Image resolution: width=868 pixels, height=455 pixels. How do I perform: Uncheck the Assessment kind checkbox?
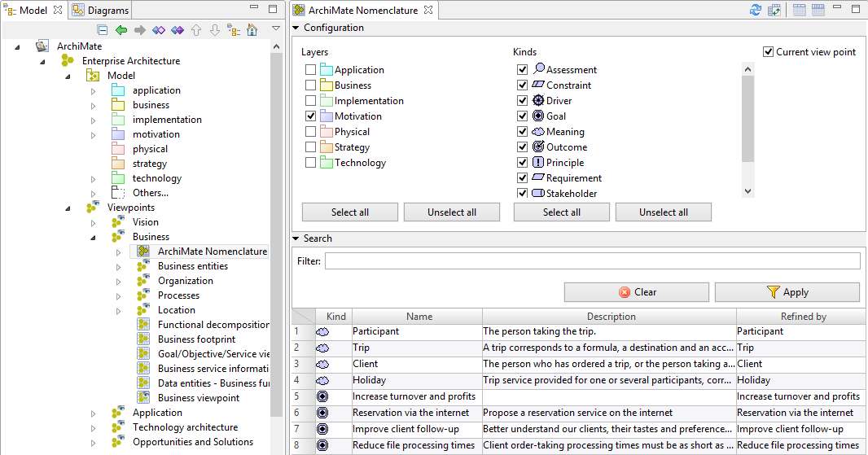pos(522,70)
